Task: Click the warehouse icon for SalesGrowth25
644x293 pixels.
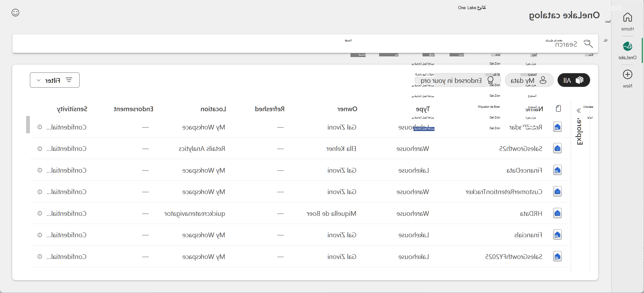Action: click(x=557, y=148)
